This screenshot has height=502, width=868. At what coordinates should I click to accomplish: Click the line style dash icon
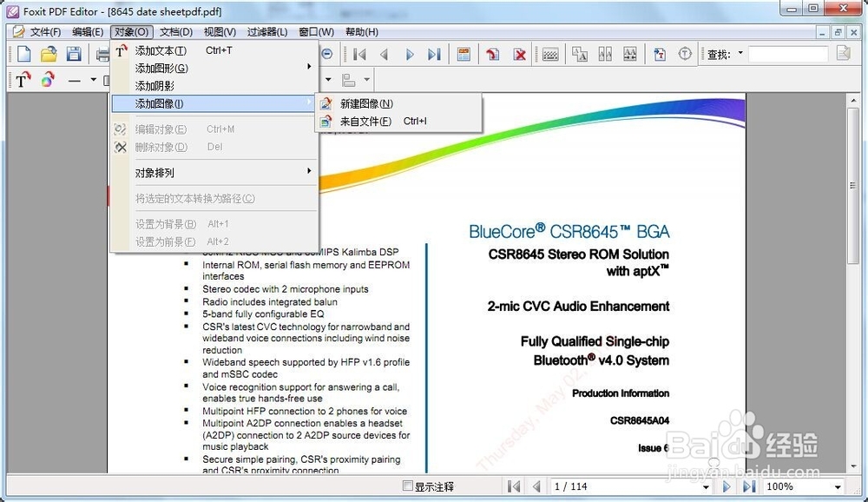[x=75, y=81]
